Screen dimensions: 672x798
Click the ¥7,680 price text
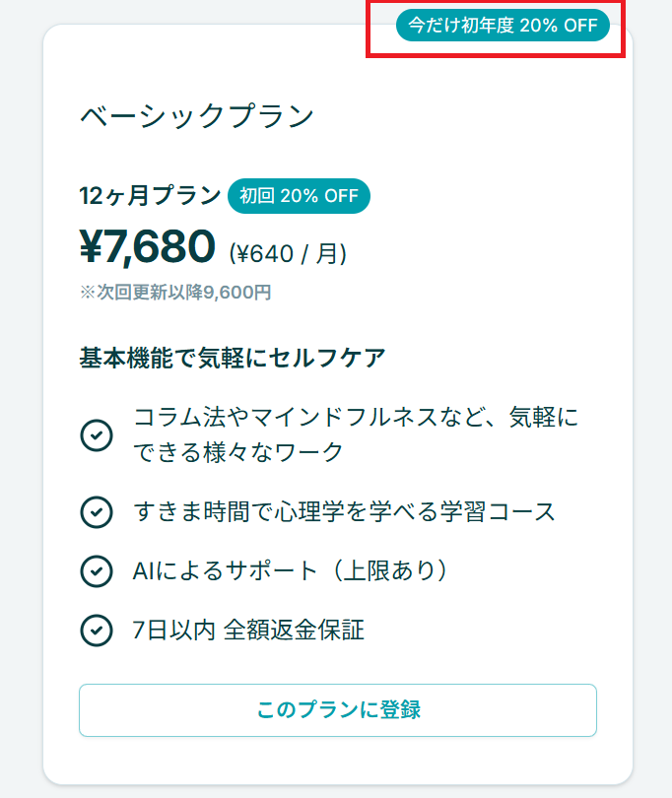click(148, 247)
